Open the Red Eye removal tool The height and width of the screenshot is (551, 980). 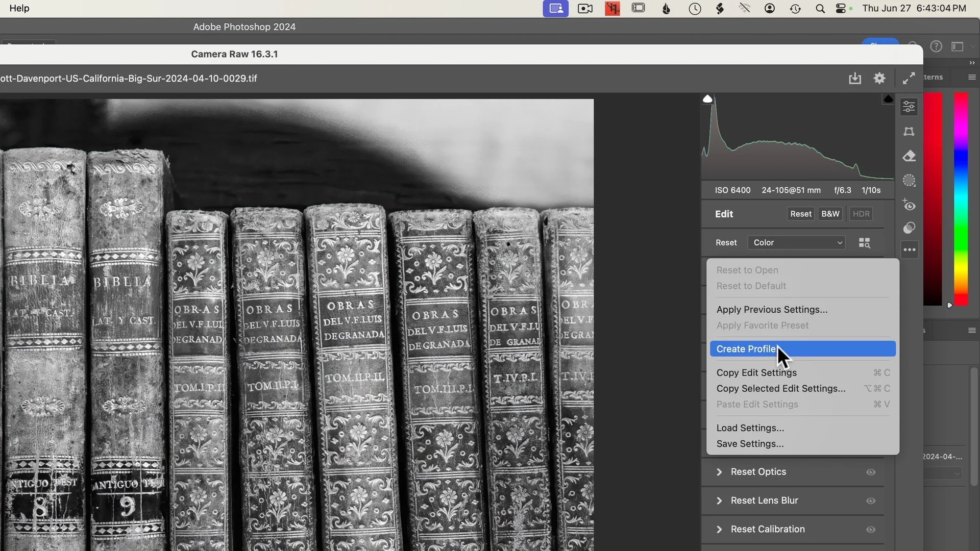click(x=909, y=205)
